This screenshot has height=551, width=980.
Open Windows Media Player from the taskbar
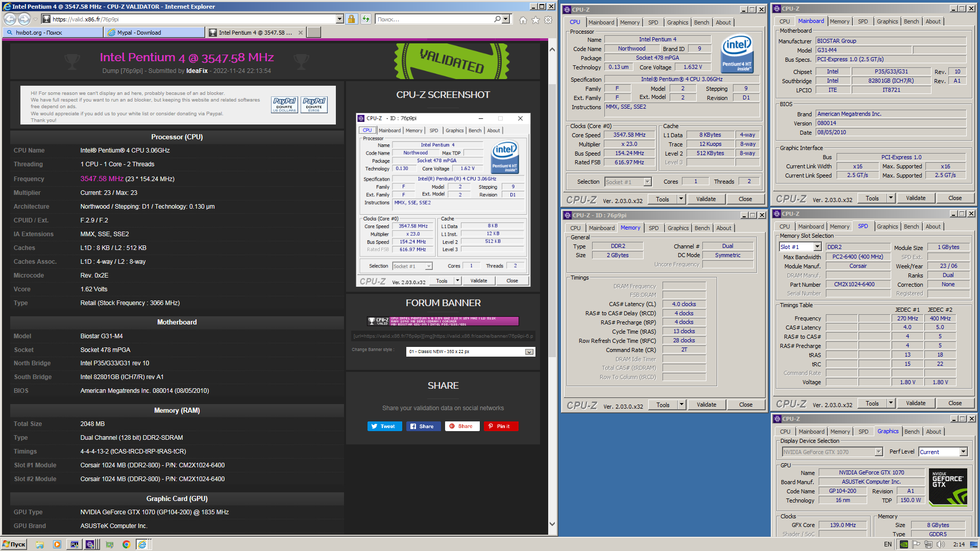click(57, 544)
